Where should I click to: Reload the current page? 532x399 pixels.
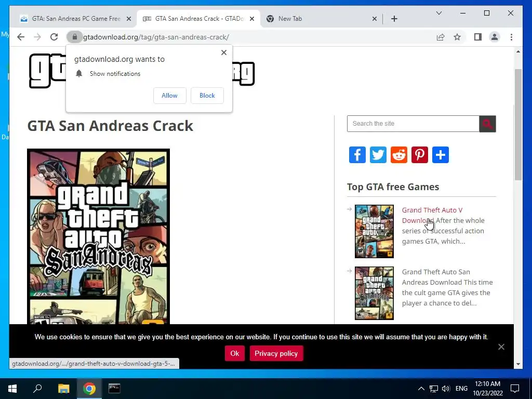point(54,37)
